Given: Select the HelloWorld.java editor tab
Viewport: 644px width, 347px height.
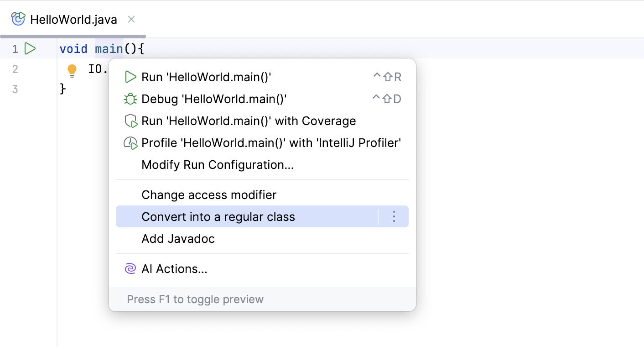Looking at the screenshot, I should click(73, 19).
